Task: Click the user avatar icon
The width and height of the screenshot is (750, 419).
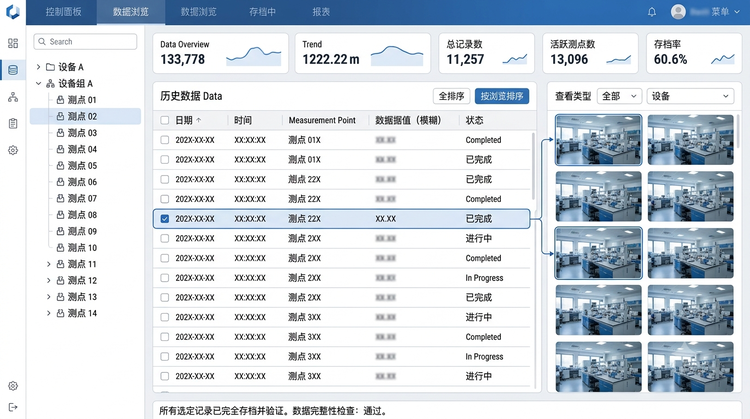Action: point(678,11)
